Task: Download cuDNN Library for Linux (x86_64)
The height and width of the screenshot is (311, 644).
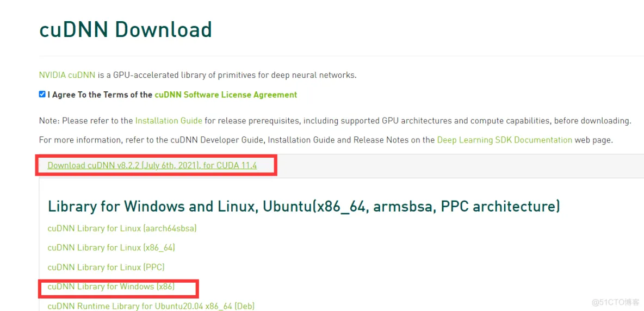Action: 112,247
